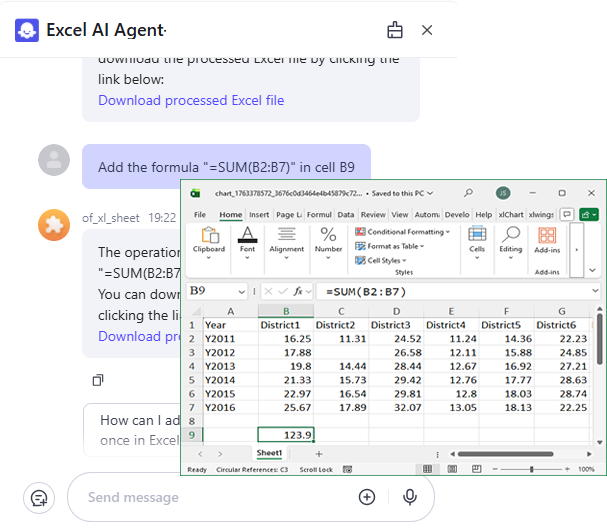Click the attach plus circle icon
Screen dimensions: 607x532
pyautogui.click(x=367, y=497)
